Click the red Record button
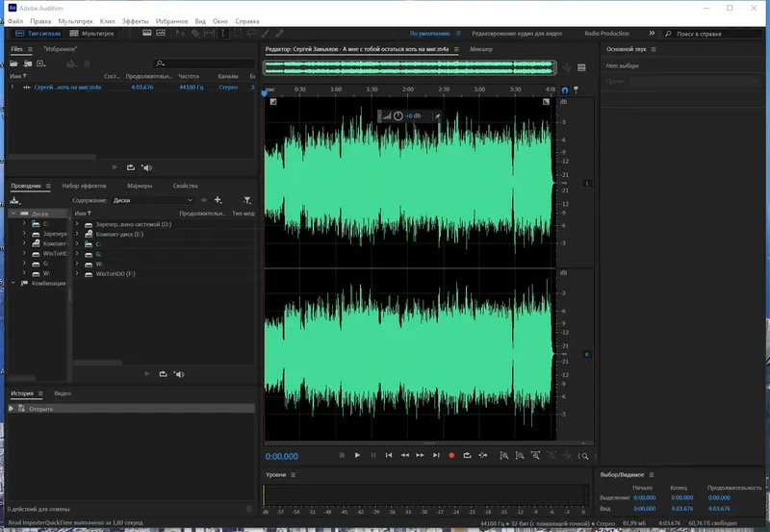The width and height of the screenshot is (770, 532). click(451, 455)
